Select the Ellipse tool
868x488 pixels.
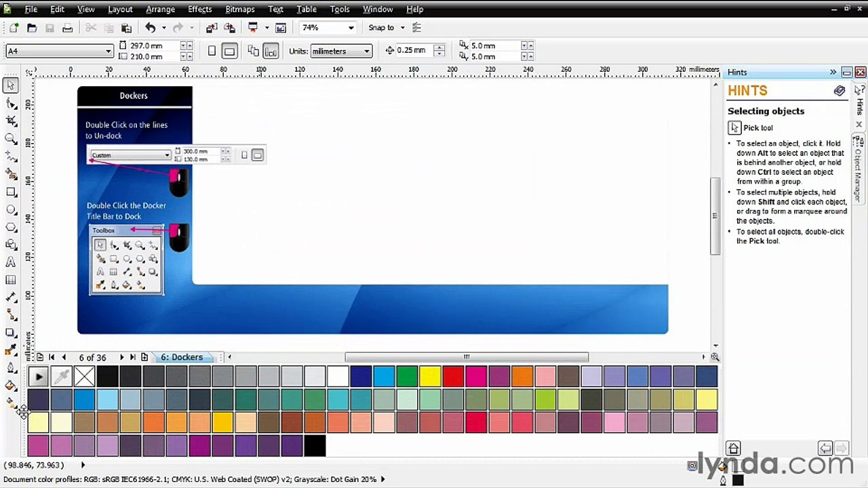click(11, 209)
